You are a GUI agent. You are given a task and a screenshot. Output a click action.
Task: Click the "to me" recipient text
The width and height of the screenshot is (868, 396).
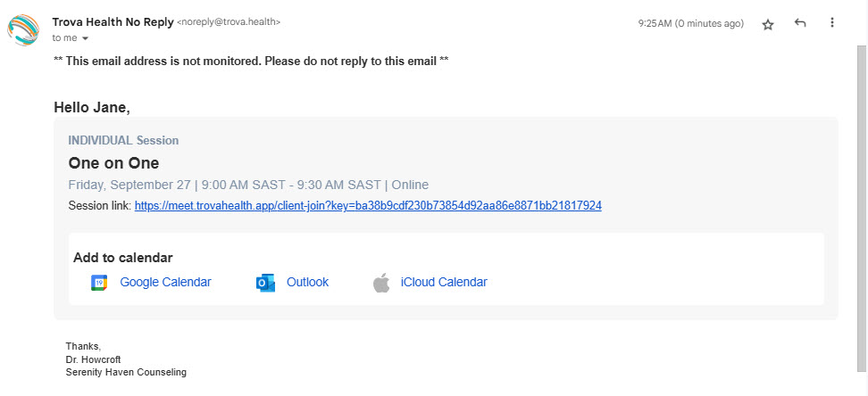point(65,38)
